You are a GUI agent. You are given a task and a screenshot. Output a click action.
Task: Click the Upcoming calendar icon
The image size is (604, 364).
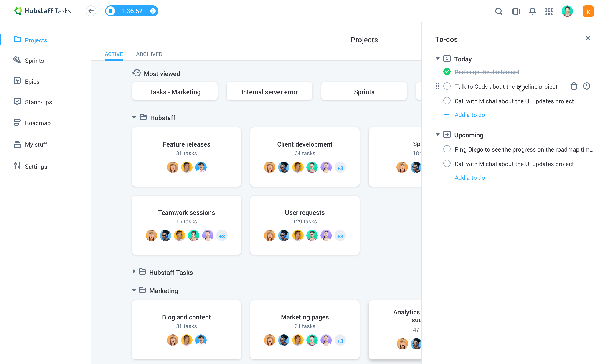[447, 135]
